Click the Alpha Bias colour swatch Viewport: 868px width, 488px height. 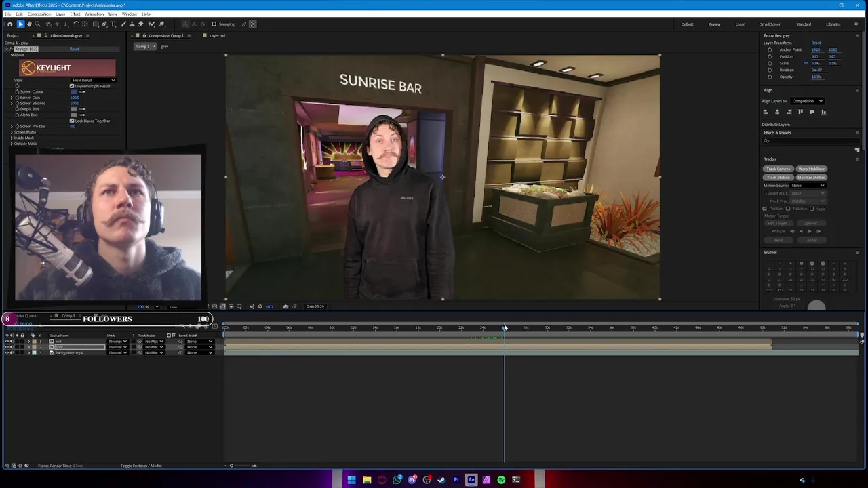74,115
